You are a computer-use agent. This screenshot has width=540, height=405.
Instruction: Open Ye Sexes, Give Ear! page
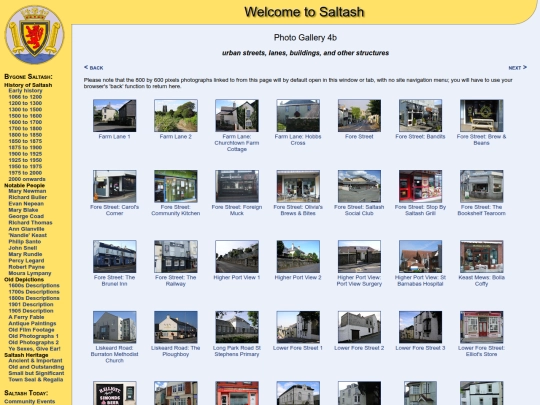click(x=34, y=349)
